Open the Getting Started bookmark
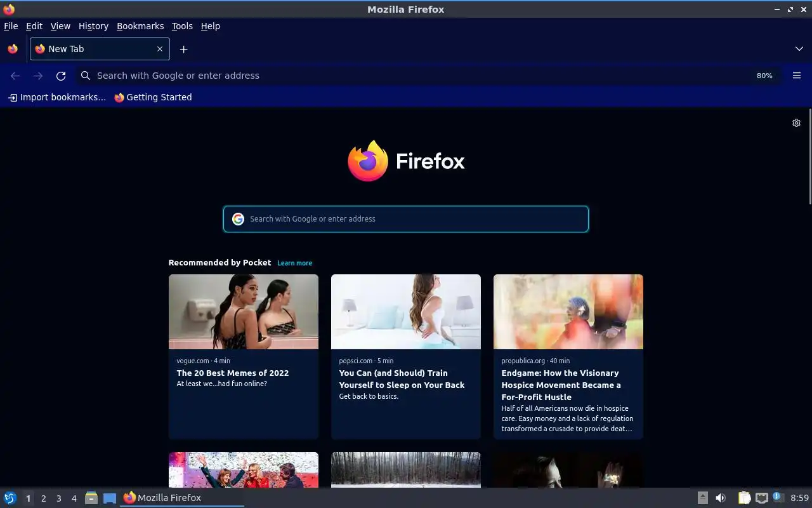Viewport: 812px width, 508px height. [153, 97]
